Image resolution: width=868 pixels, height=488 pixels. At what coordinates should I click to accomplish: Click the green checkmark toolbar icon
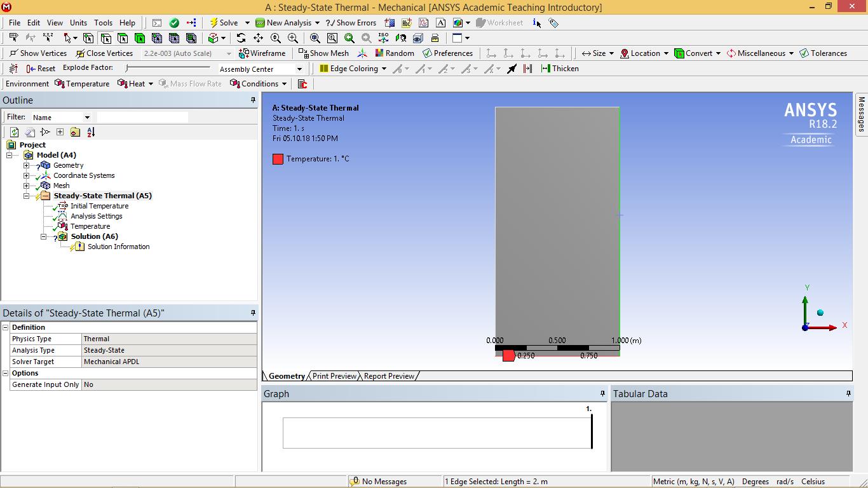pos(174,23)
